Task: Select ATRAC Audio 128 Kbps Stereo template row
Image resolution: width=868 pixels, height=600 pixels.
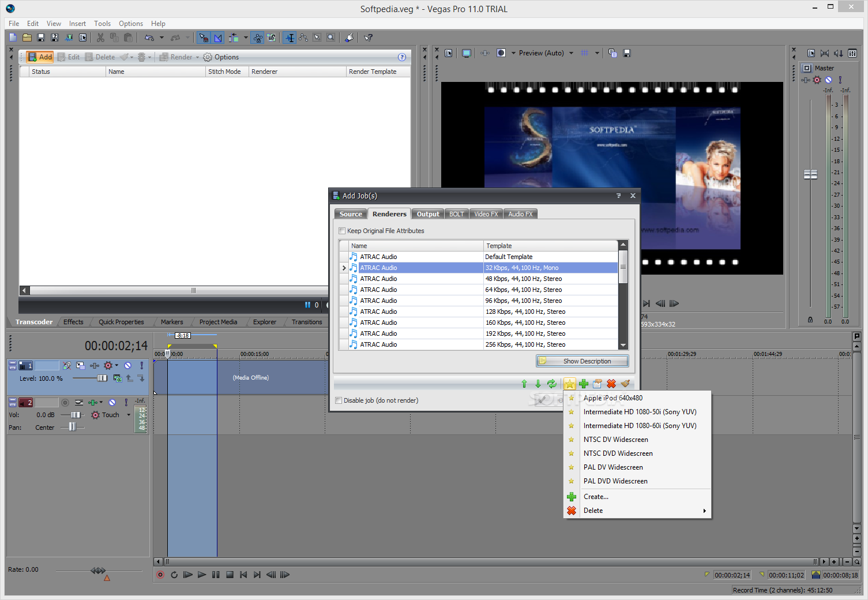Action: 478,312
